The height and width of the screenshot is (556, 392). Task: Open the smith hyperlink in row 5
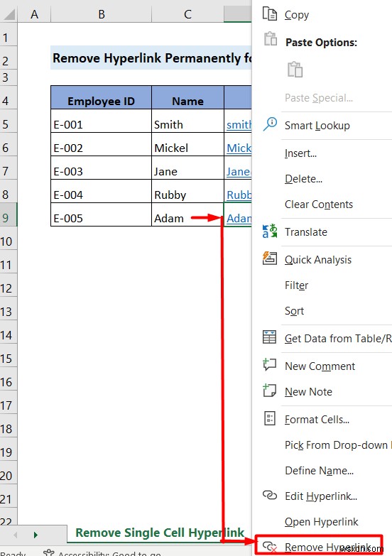pyautogui.click(x=239, y=125)
